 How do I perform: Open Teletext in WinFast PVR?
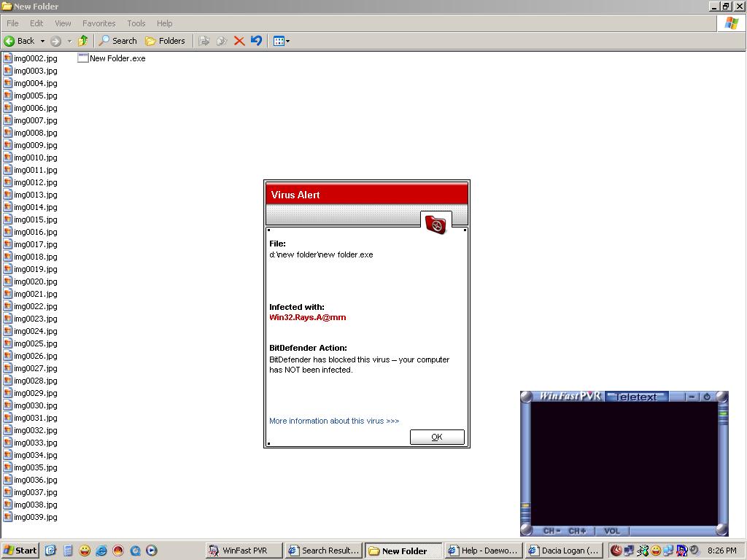pos(637,397)
